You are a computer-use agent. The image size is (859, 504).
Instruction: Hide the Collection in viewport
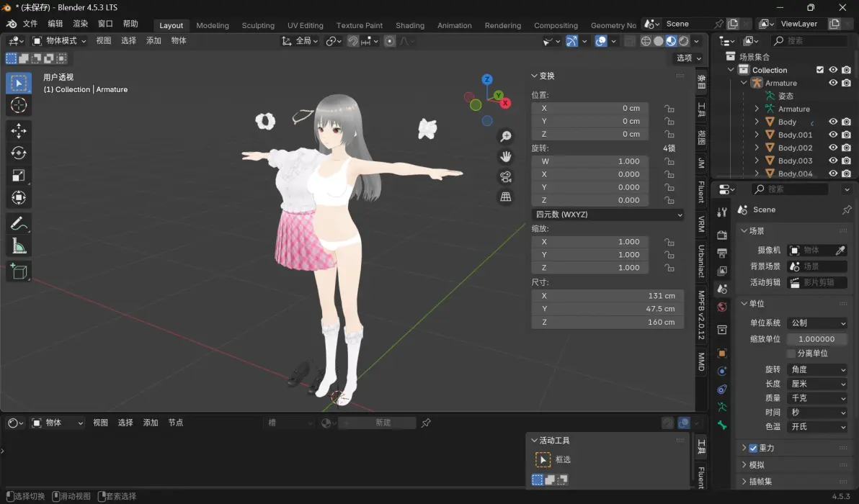coord(833,70)
